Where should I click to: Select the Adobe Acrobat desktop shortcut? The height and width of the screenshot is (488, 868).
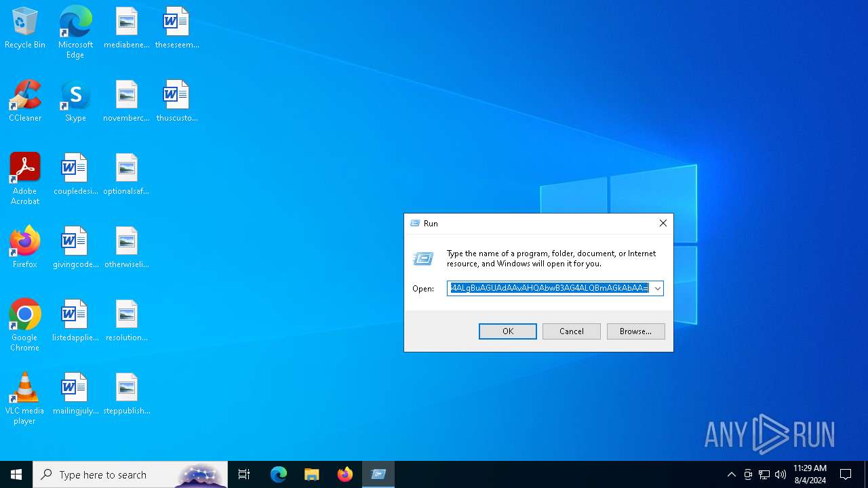click(x=25, y=180)
